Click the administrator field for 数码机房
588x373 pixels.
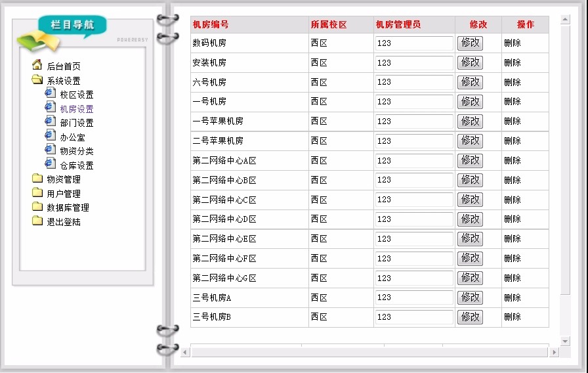tap(414, 43)
